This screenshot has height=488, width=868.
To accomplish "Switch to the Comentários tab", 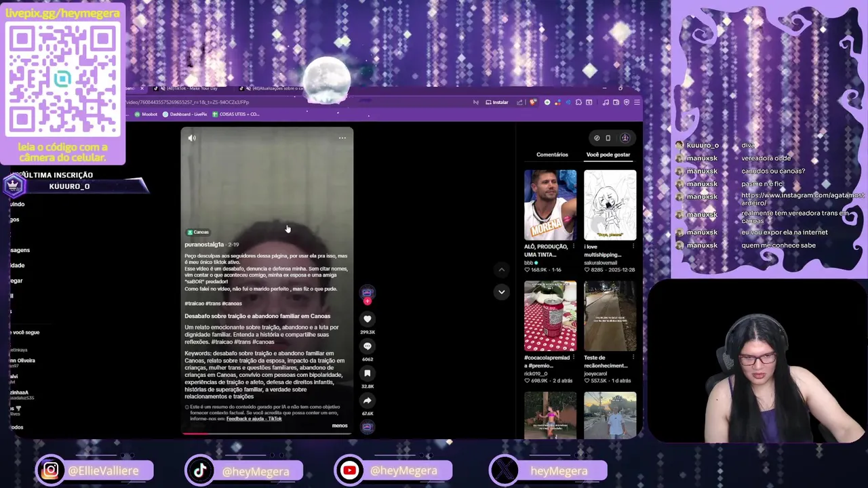I will [x=552, y=155].
